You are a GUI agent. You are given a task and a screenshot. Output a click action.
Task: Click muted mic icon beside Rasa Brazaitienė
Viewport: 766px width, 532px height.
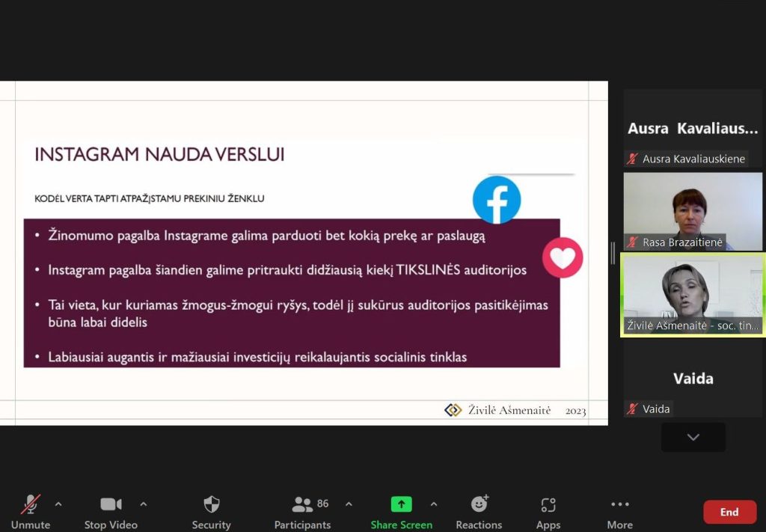pyautogui.click(x=633, y=242)
